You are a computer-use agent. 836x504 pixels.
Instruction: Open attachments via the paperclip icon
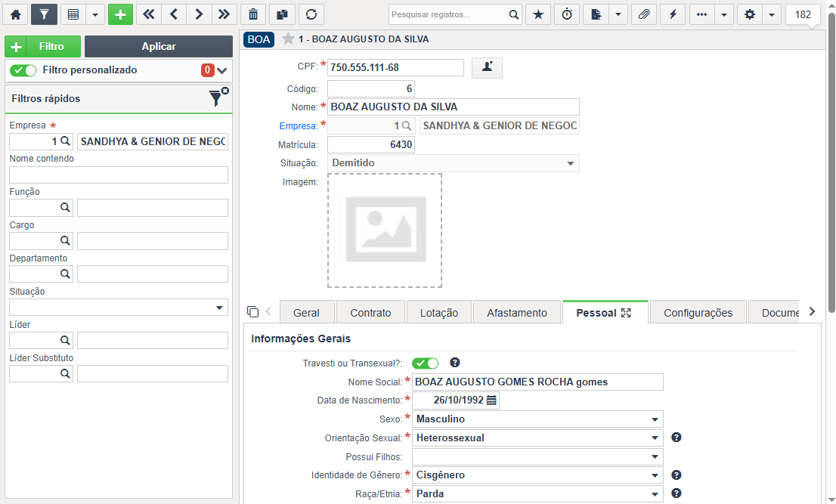[644, 14]
